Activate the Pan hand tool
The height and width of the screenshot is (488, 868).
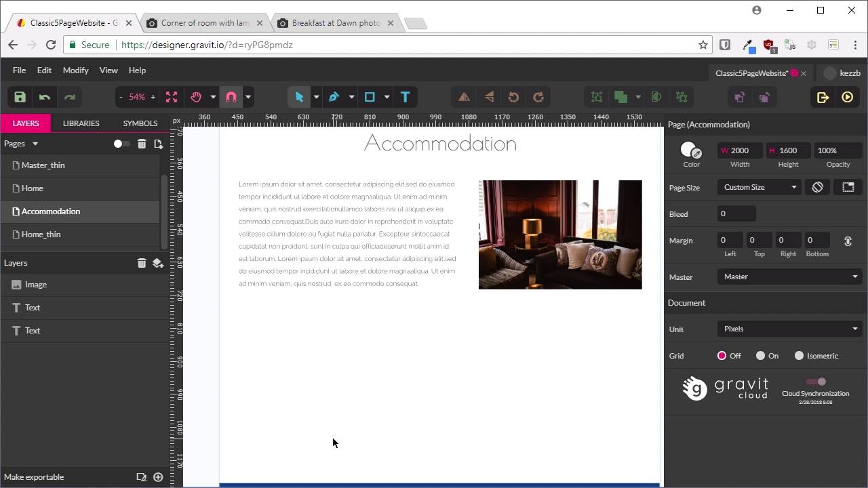[x=196, y=97]
